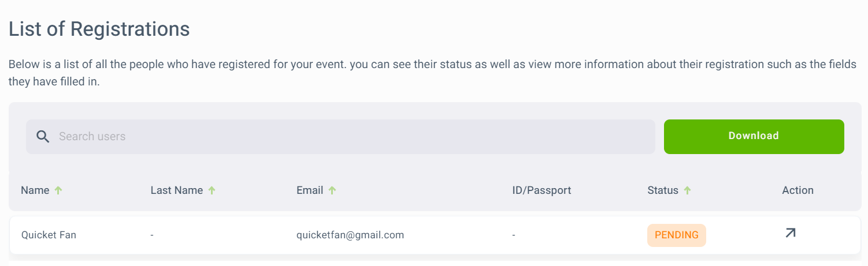
Task: Open registration details via arrow icon
Action: coord(790,233)
